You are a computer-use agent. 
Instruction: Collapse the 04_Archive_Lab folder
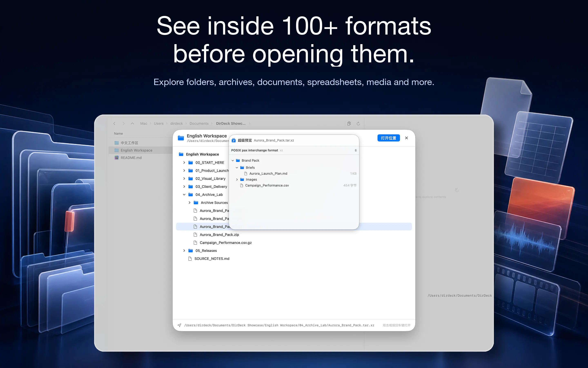click(x=184, y=195)
